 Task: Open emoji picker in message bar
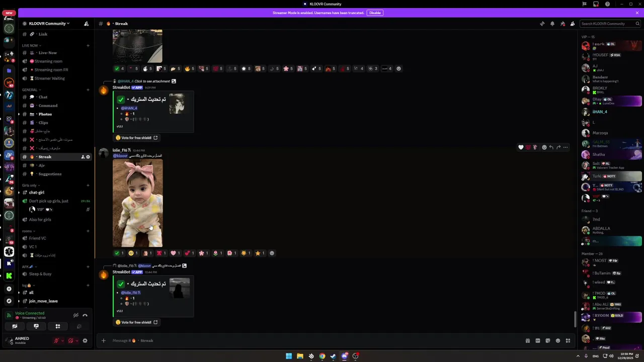558,340
